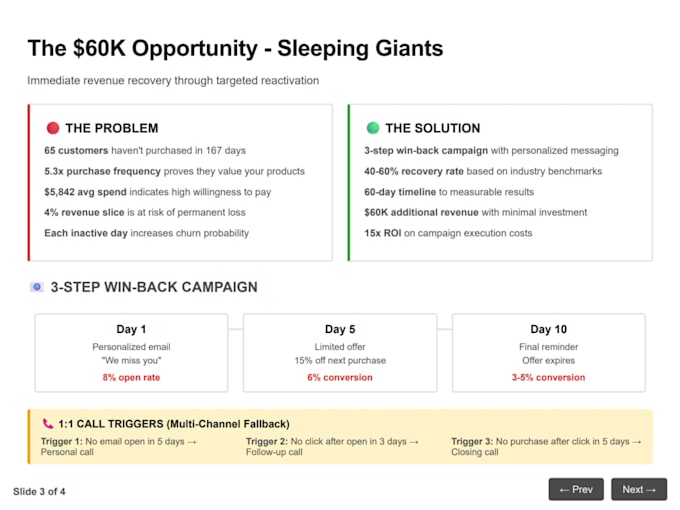
Task: Click the slide title heading
Action: click(x=235, y=48)
